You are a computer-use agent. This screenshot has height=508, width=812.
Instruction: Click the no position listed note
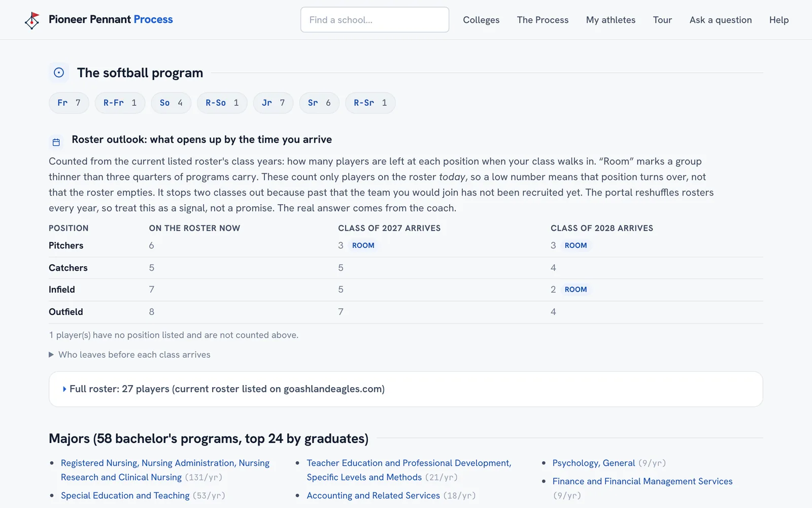click(174, 335)
